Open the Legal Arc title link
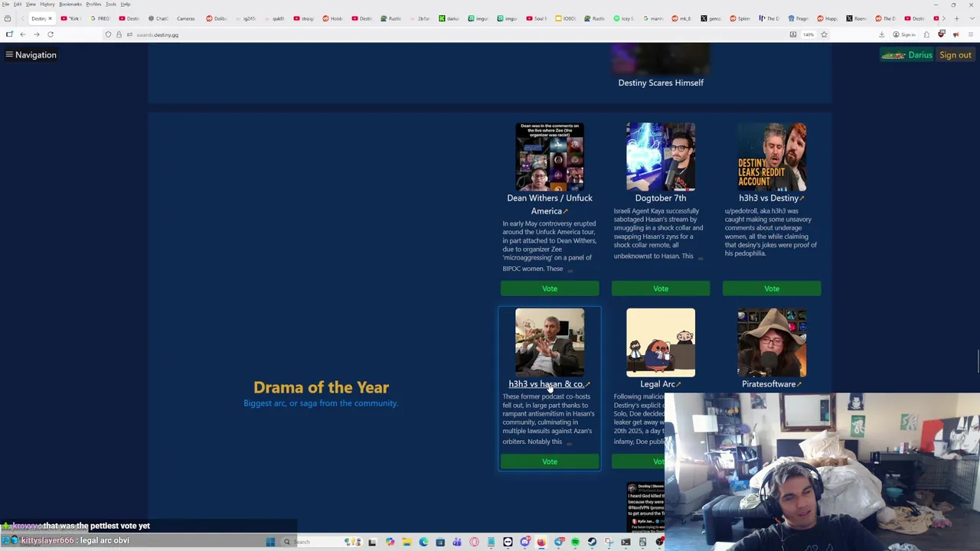 tap(660, 384)
